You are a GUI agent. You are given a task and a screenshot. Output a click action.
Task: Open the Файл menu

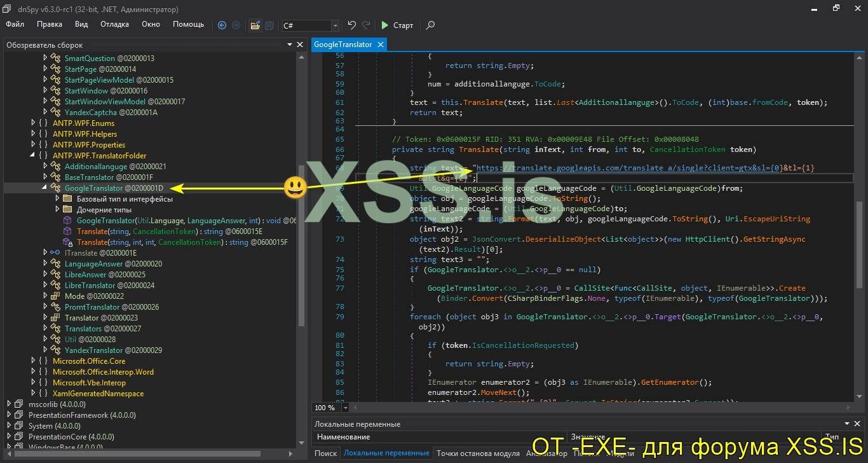[15, 24]
